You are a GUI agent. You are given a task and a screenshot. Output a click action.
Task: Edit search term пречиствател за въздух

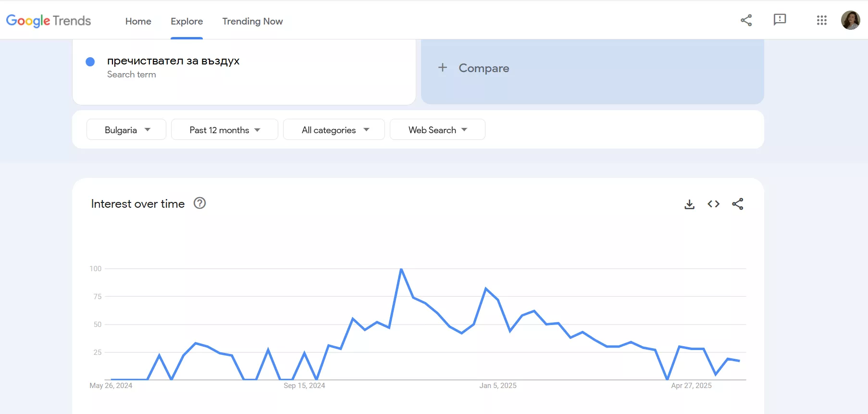[173, 61]
